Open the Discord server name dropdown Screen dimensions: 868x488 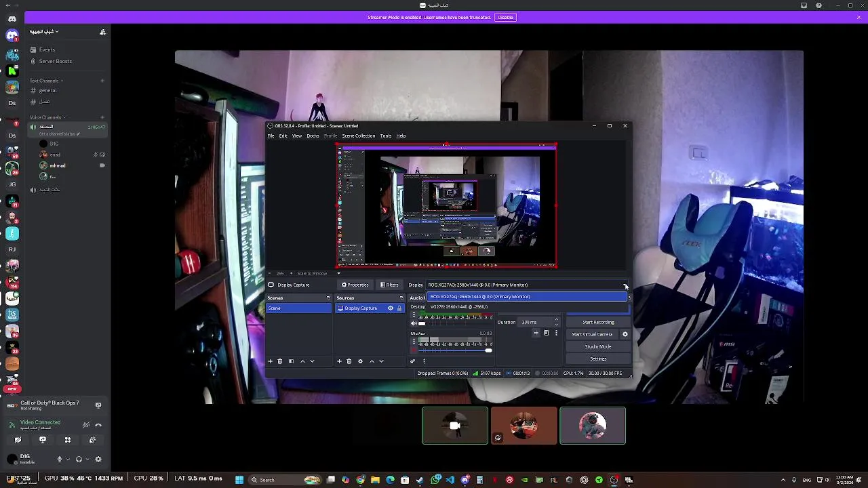(x=44, y=32)
